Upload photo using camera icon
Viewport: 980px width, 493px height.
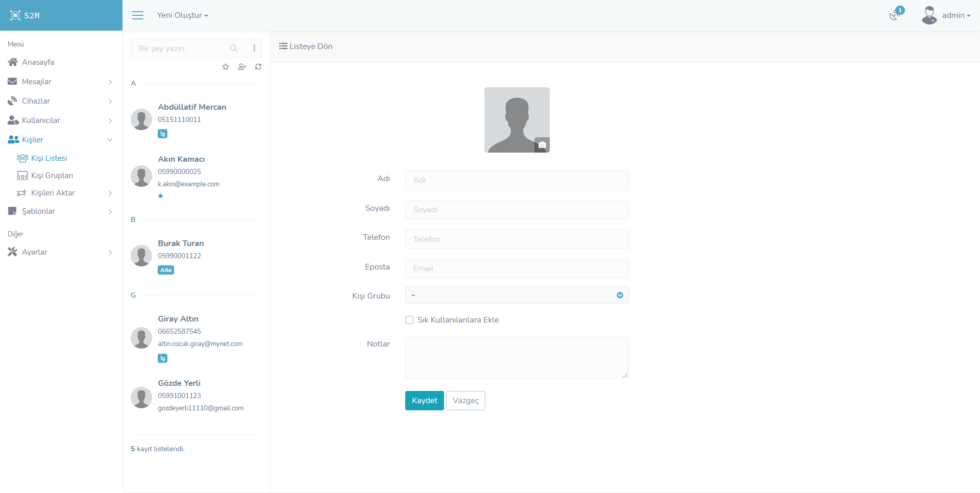point(542,145)
